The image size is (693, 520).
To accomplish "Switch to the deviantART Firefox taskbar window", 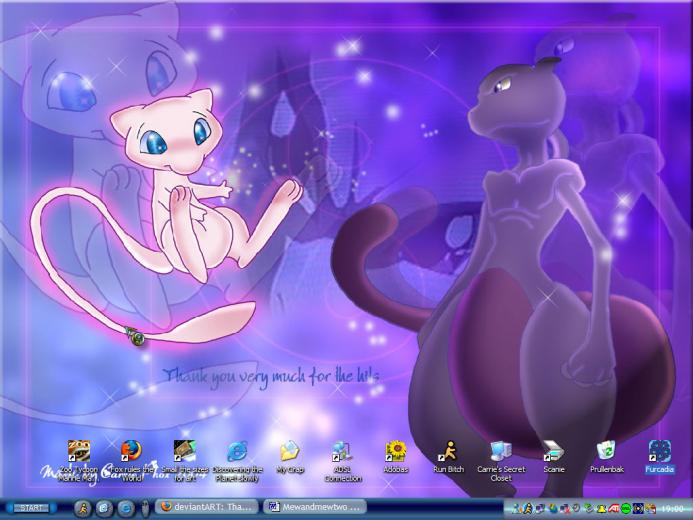I will point(208,507).
